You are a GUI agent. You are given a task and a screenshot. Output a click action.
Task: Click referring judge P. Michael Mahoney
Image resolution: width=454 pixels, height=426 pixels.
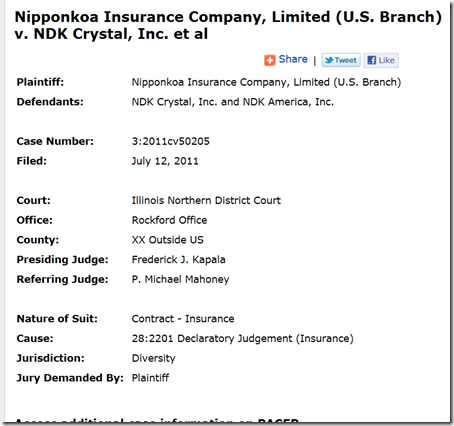(180, 279)
